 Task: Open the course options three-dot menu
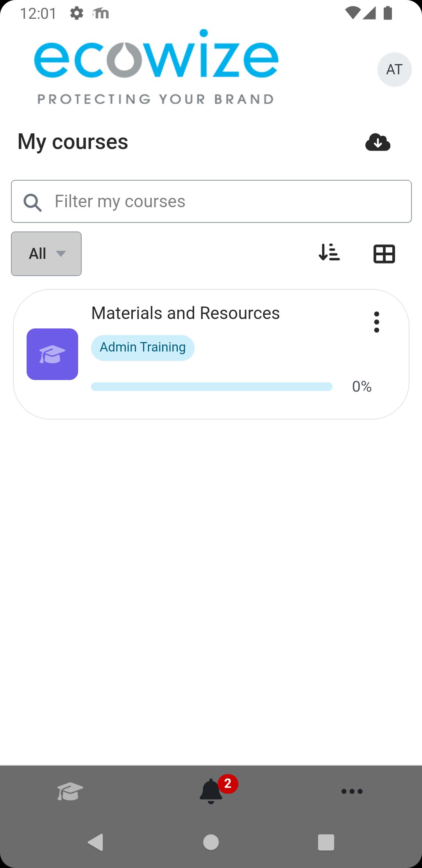pyautogui.click(x=376, y=322)
